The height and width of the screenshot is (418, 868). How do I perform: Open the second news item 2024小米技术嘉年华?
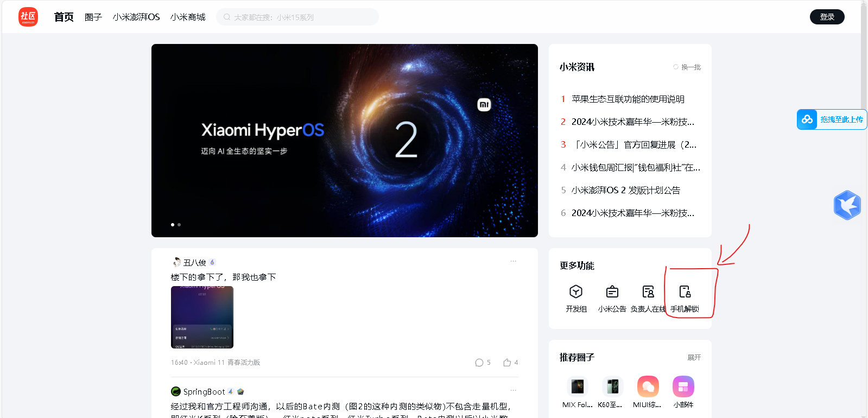pyautogui.click(x=632, y=122)
